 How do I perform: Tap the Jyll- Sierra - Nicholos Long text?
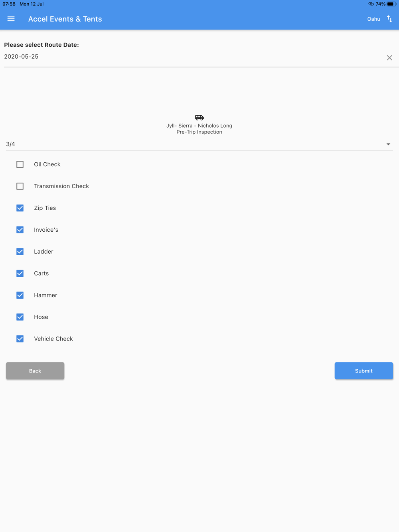click(x=199, y=126)
